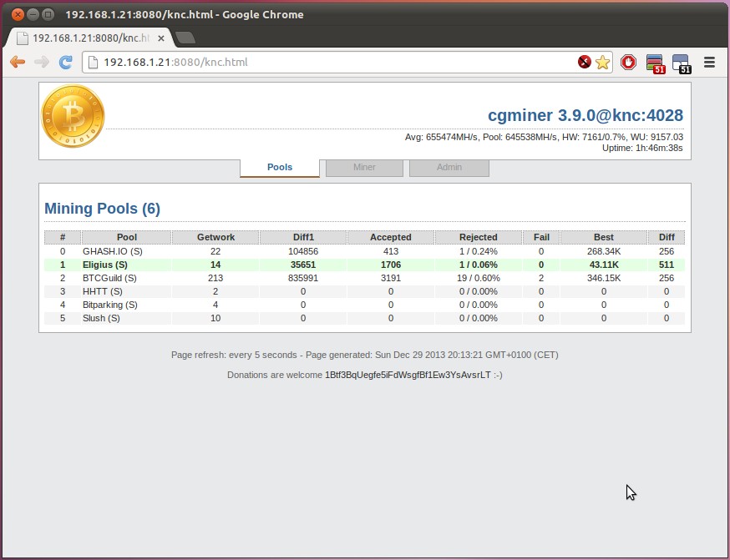Click the 104856 Diff1 value

tap(303, 252)
